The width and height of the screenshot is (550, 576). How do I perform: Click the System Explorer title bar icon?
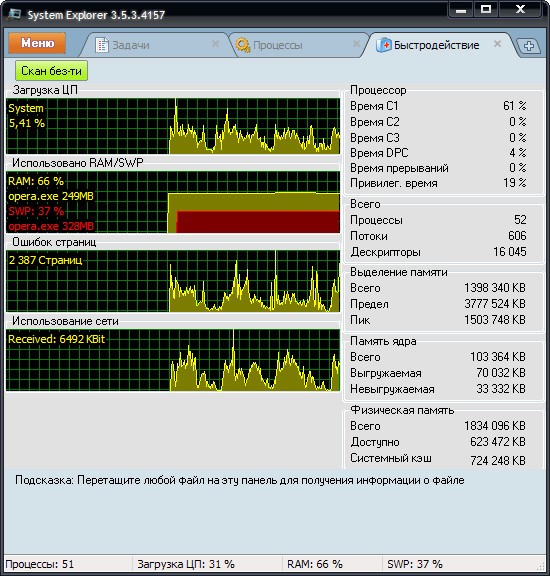tap(14, 14)
